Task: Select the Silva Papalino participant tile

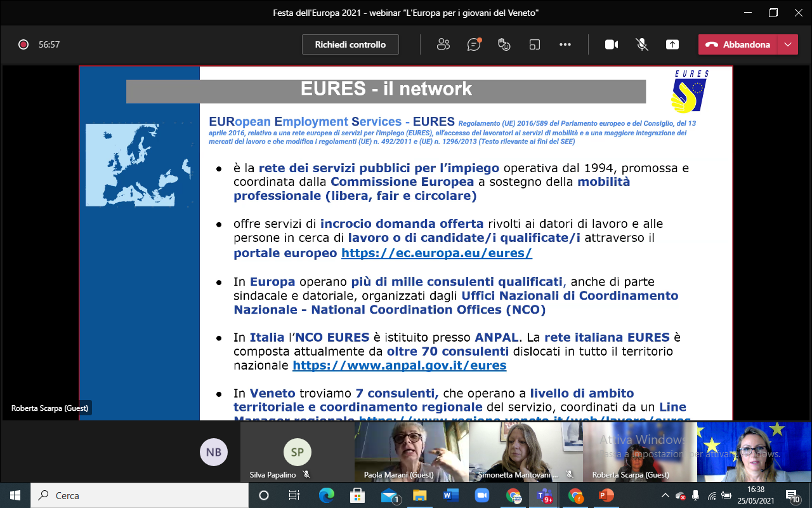Action: point(297,452)
